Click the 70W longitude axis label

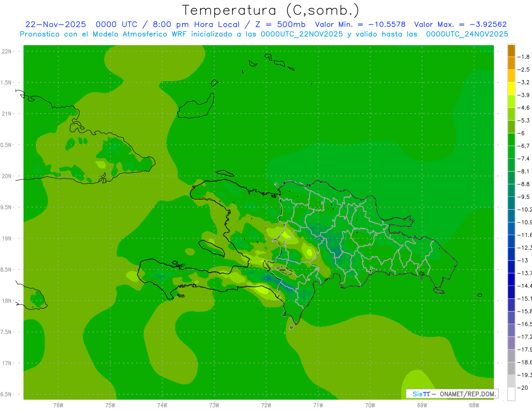click(x=370, y=405)
